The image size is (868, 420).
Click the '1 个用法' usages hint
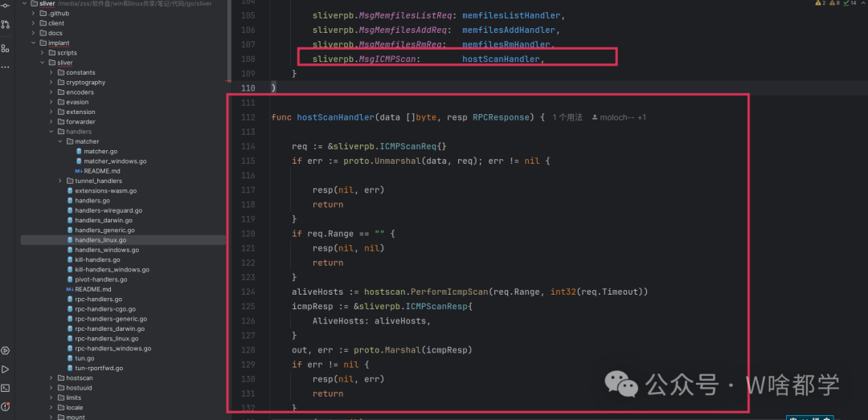point(567,117)
